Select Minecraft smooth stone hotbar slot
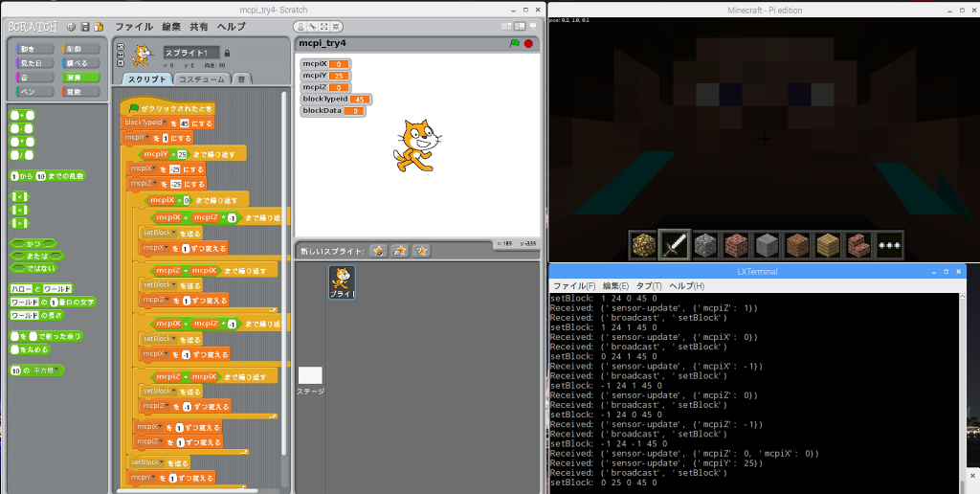 pyautogui.click(x=767, y=245)
